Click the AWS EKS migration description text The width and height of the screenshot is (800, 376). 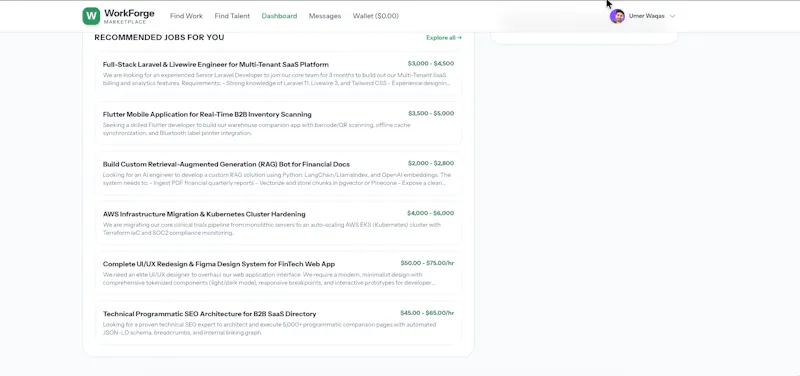click(271, 229)
